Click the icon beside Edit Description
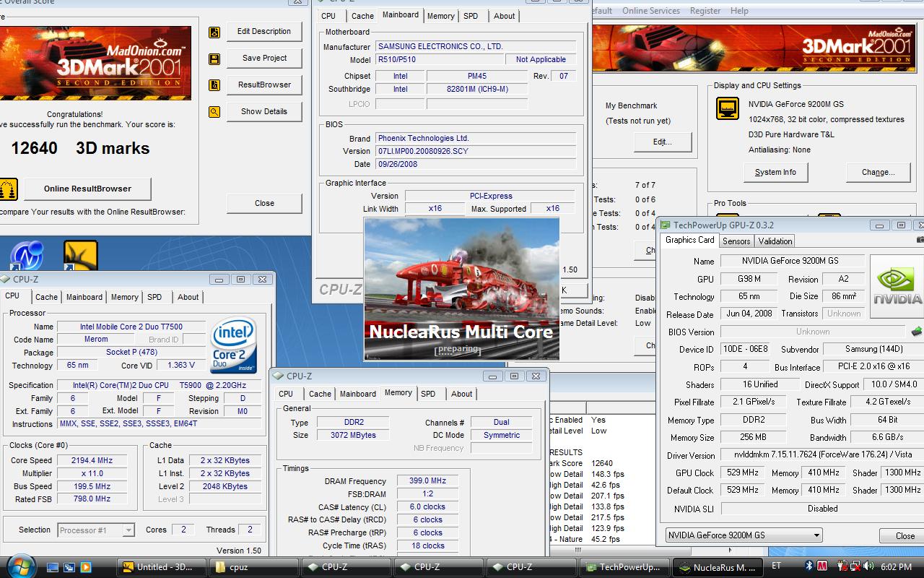 pyautogui.click(x=214, y=33)
